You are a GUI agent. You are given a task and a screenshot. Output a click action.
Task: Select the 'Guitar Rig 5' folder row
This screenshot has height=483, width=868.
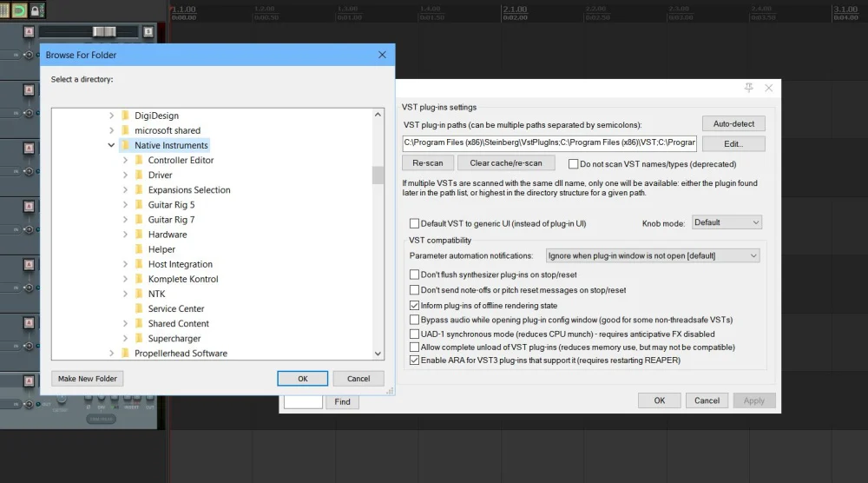171,204
